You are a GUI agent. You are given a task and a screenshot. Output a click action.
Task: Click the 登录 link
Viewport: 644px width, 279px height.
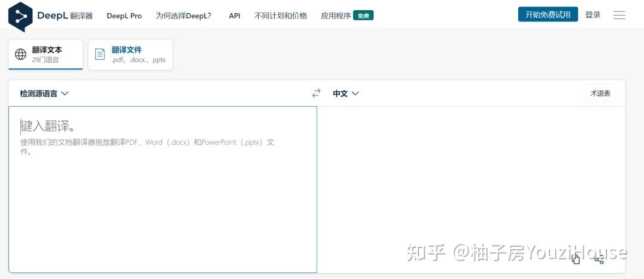pyautogui.click(x=593, y=15)
